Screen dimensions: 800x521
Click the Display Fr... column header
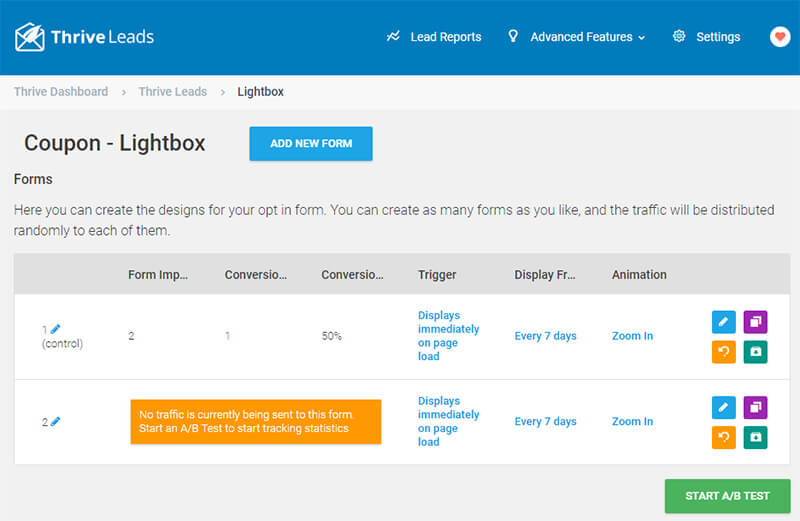click(544, 275)
